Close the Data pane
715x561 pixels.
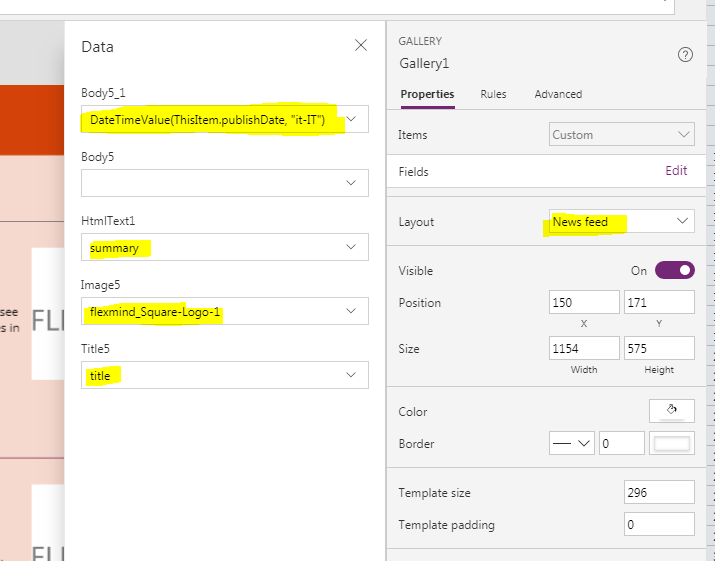coord(361,45)
